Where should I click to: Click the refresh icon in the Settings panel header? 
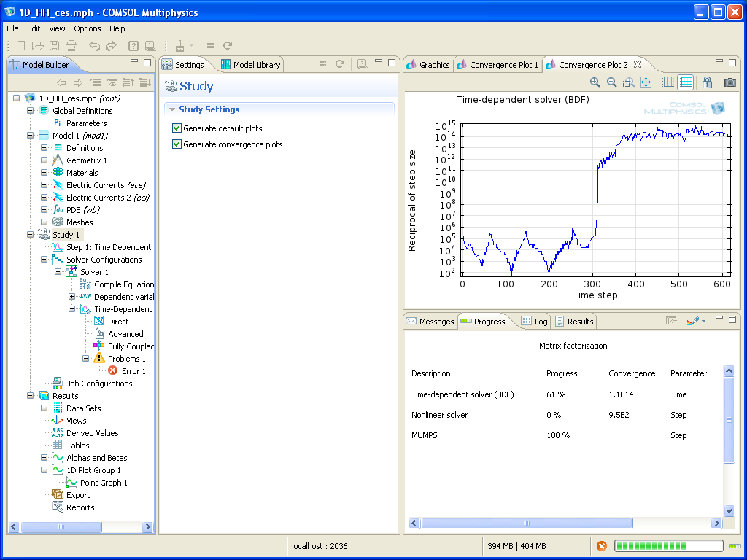point(340,64)
